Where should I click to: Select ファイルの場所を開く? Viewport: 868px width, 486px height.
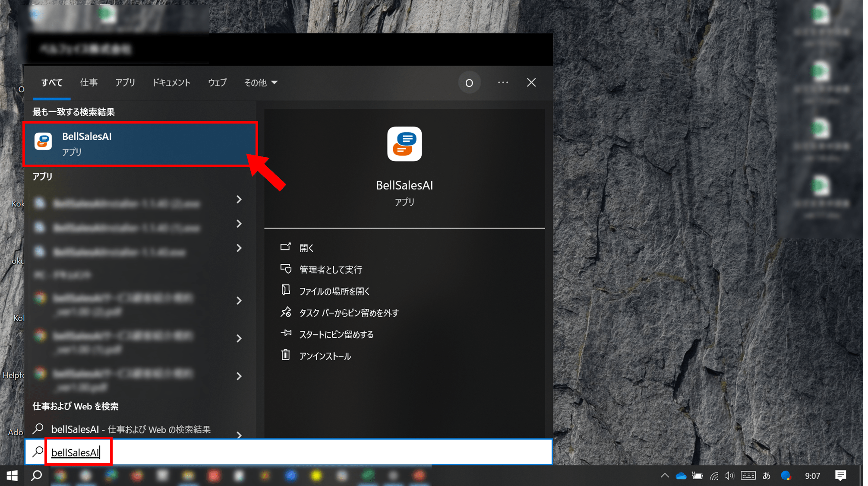(x=335, y=291)
